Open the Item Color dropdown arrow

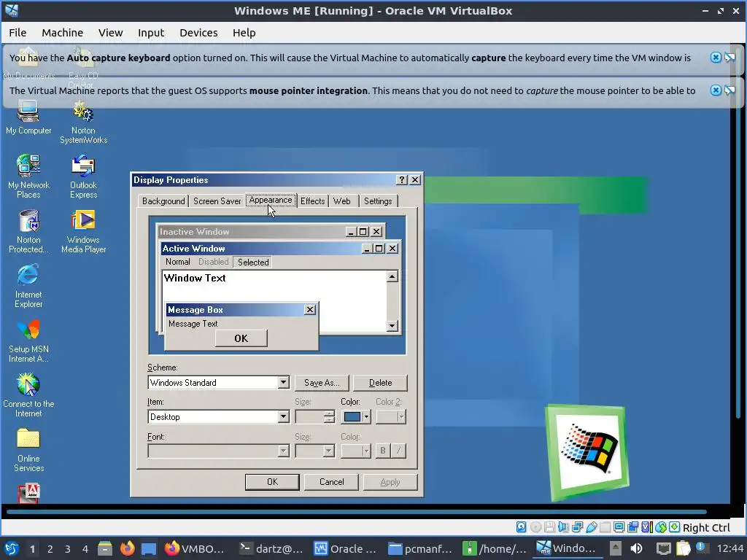point(366,416)
